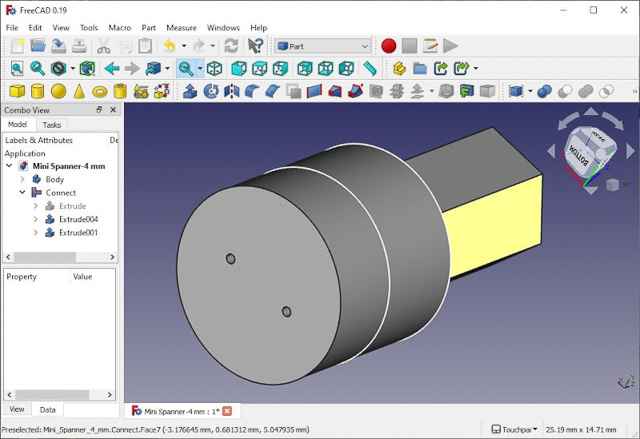Select the Cone primitive tool
This screenshot has height=439, width=640.
[x=79, y=91]
